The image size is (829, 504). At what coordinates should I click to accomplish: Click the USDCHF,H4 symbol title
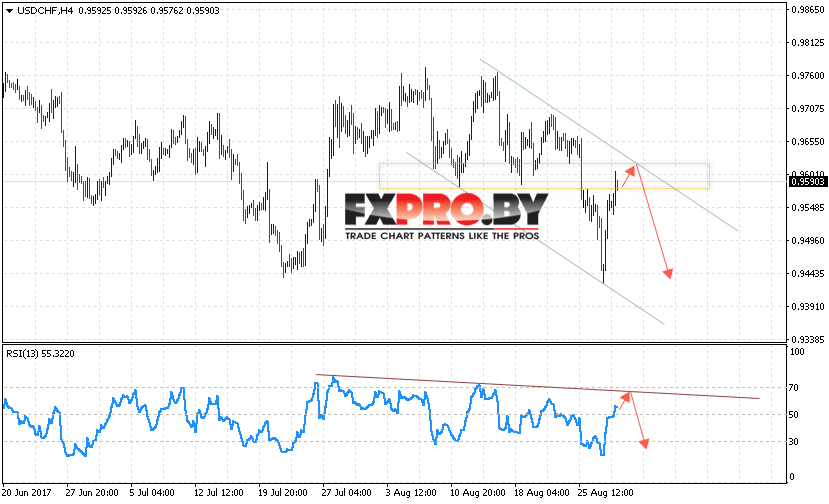pos(45,11)
